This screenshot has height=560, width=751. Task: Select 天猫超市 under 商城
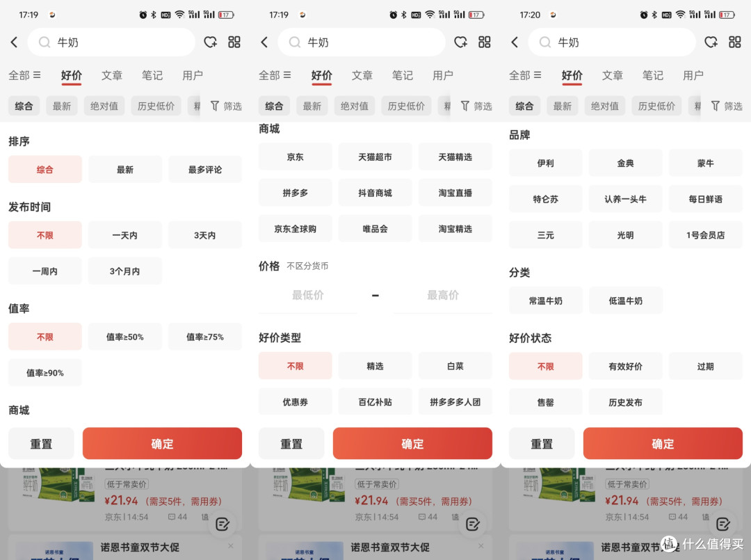[375, 157]
